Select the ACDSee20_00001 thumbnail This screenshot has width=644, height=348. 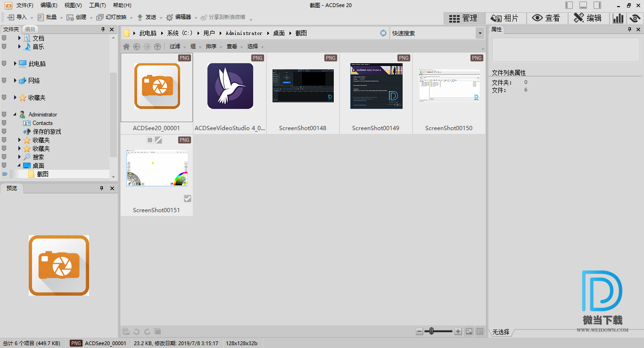click(x=157, y=86)
